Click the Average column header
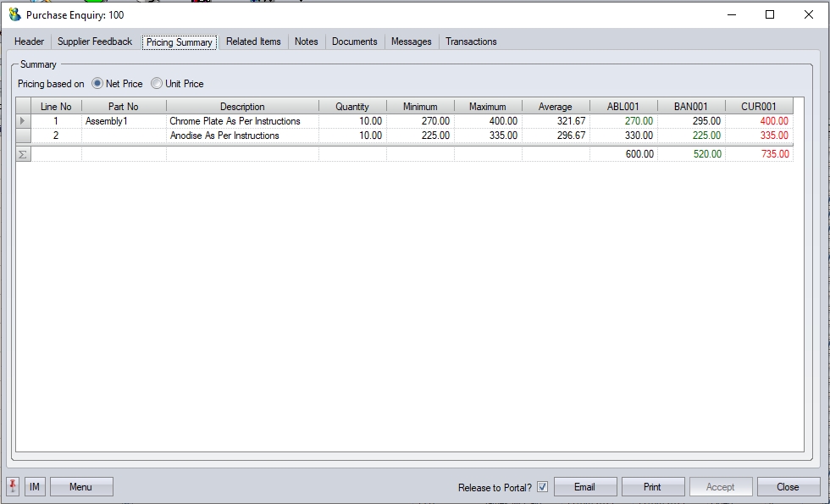 (556, 107)
